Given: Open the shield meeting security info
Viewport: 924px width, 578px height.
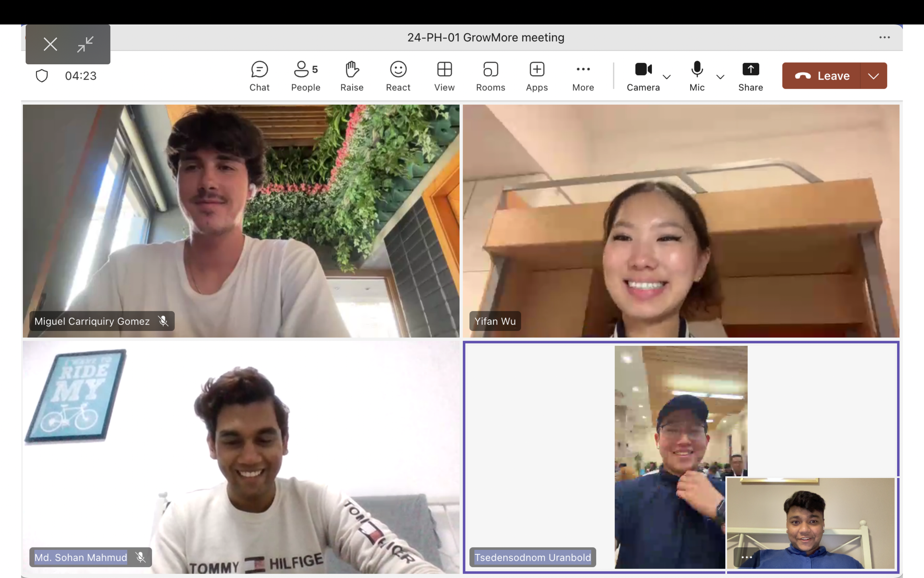Looking at the screenshot, I should [x=42, y=76].
